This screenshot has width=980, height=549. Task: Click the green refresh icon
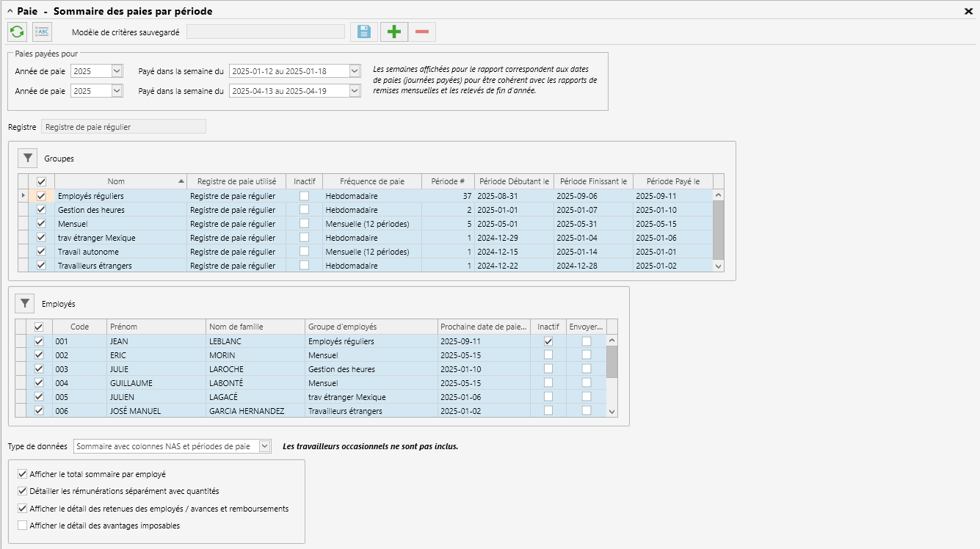click(x=17, y=32)
